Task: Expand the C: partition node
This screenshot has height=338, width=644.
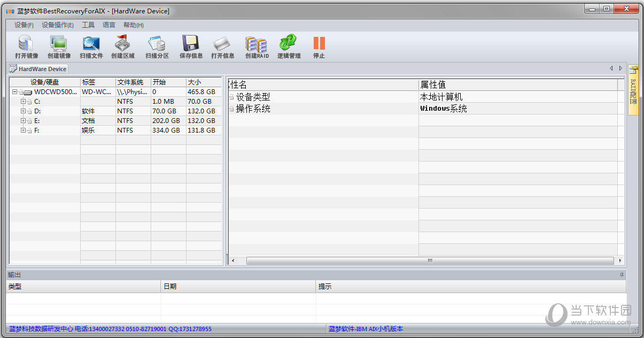Action: (x=23, y=102)
